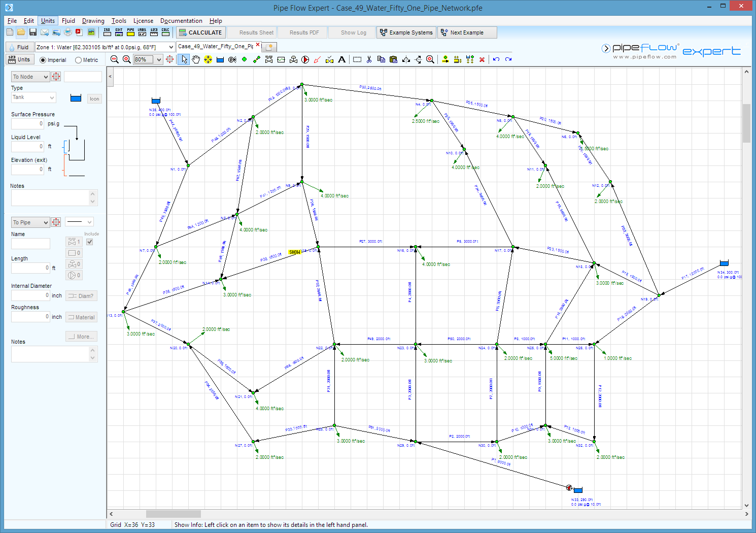
Task: Redo the action with blue arrow
Action: point(508,59)
